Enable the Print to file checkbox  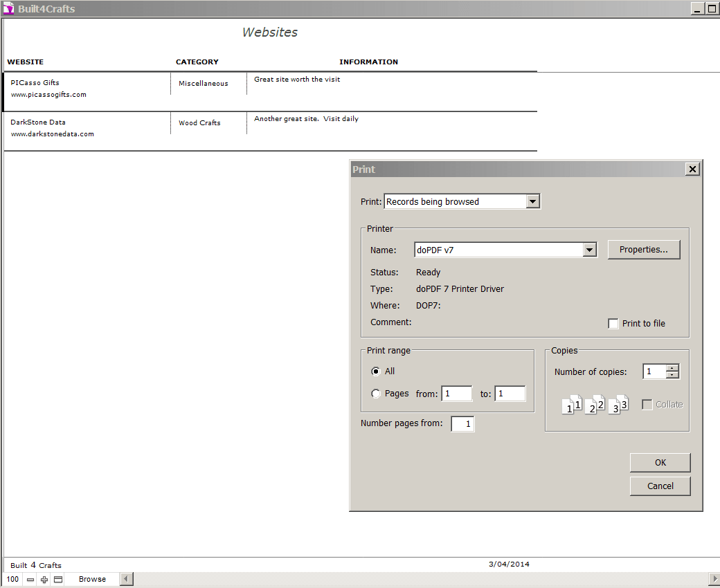click(613, 324)
